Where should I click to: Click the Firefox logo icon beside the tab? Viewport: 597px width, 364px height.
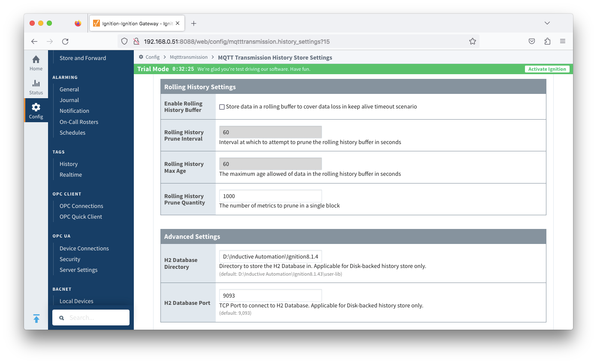click(78, 24)
